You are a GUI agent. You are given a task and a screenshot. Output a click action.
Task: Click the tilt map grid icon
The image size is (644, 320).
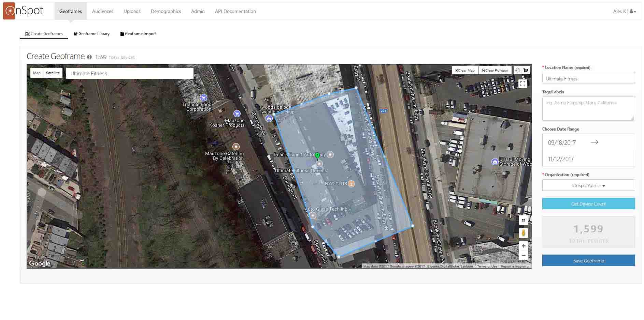coord(523,220)
